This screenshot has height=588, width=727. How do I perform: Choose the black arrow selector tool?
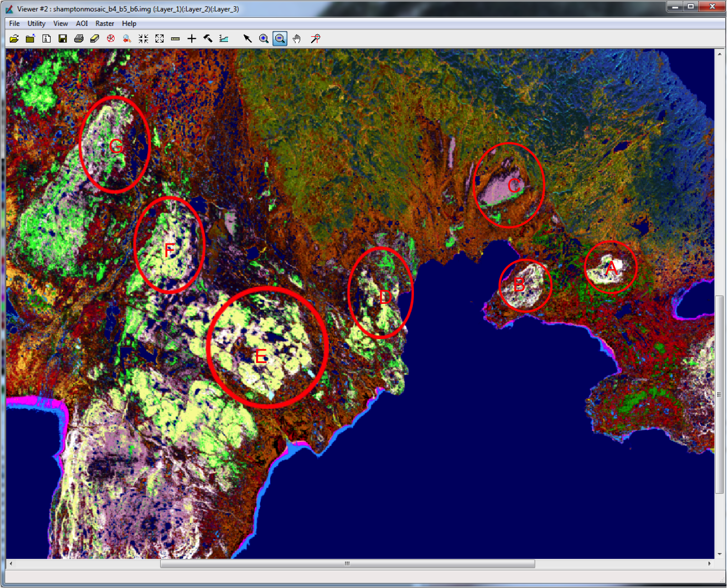coord(248,39)
